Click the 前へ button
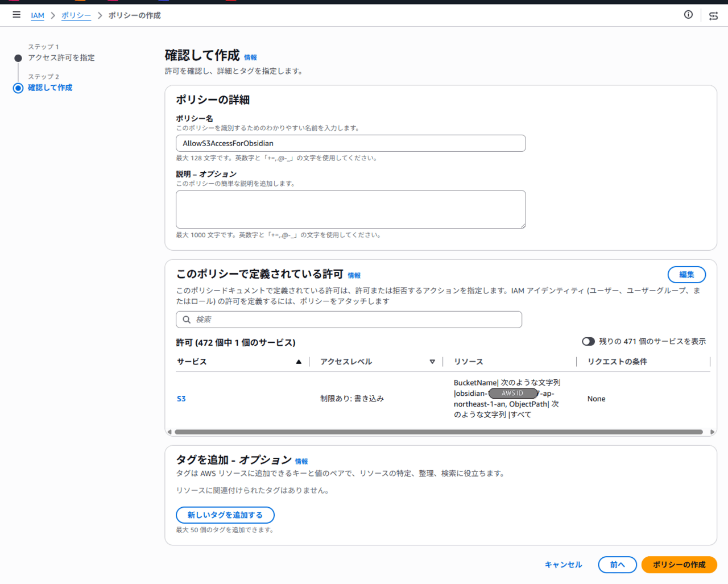 tap(617, 565)
